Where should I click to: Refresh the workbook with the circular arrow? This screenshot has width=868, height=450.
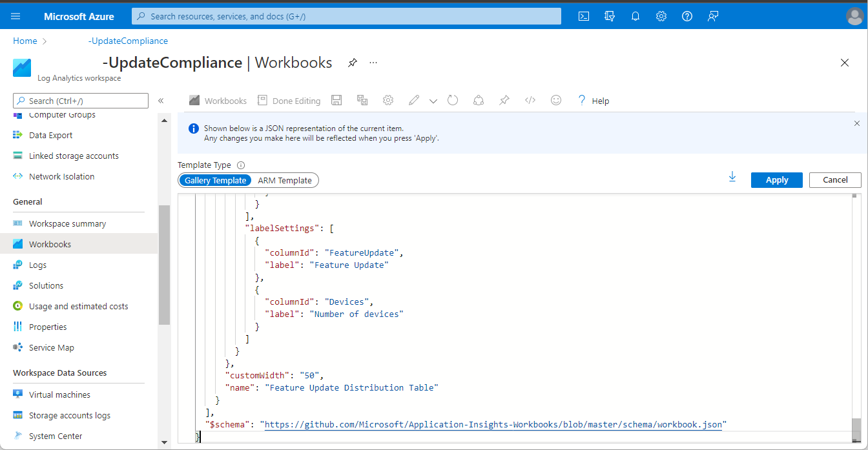pyautogui.click(x=453, y=100)
